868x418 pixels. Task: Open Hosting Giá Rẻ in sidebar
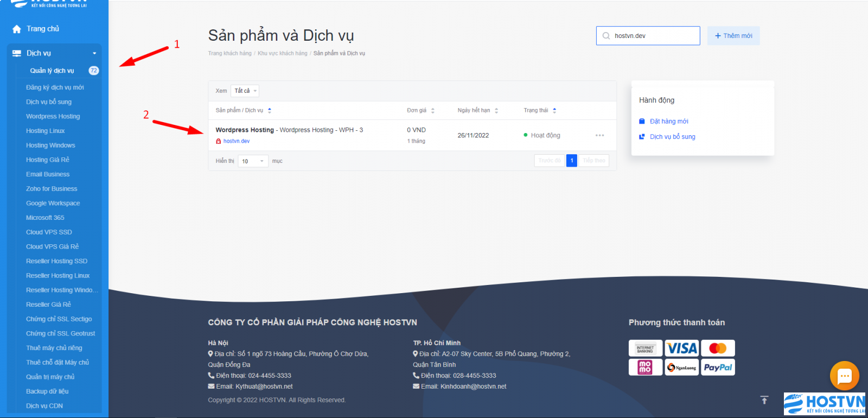(x=48, y=160)
